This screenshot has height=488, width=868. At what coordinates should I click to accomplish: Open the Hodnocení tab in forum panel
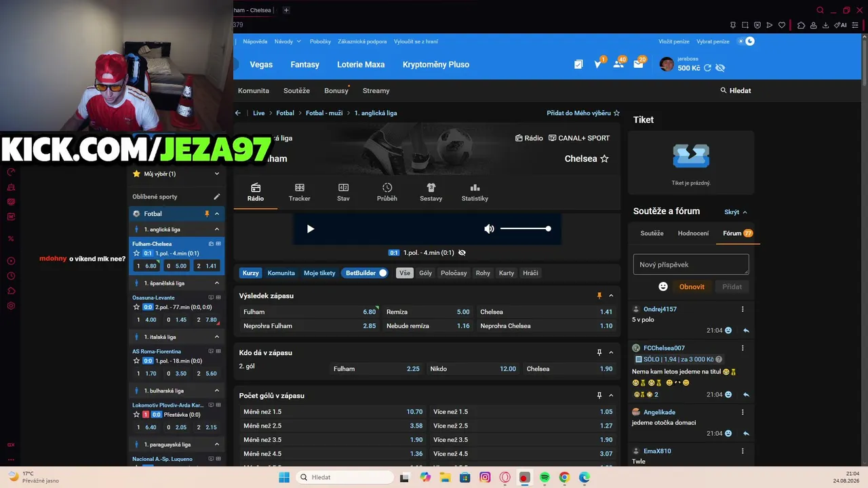tap(693, 233)
